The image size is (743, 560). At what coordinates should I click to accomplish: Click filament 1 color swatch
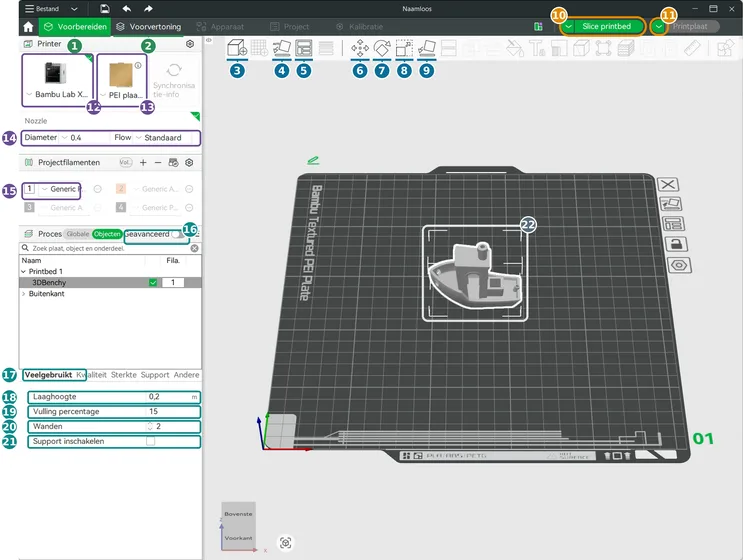click(x=29, y=189)
